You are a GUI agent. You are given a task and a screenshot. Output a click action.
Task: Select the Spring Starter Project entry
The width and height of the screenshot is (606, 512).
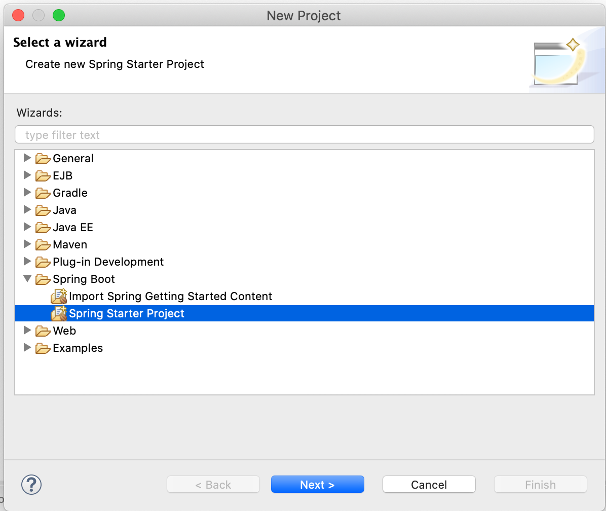(127, 313)
